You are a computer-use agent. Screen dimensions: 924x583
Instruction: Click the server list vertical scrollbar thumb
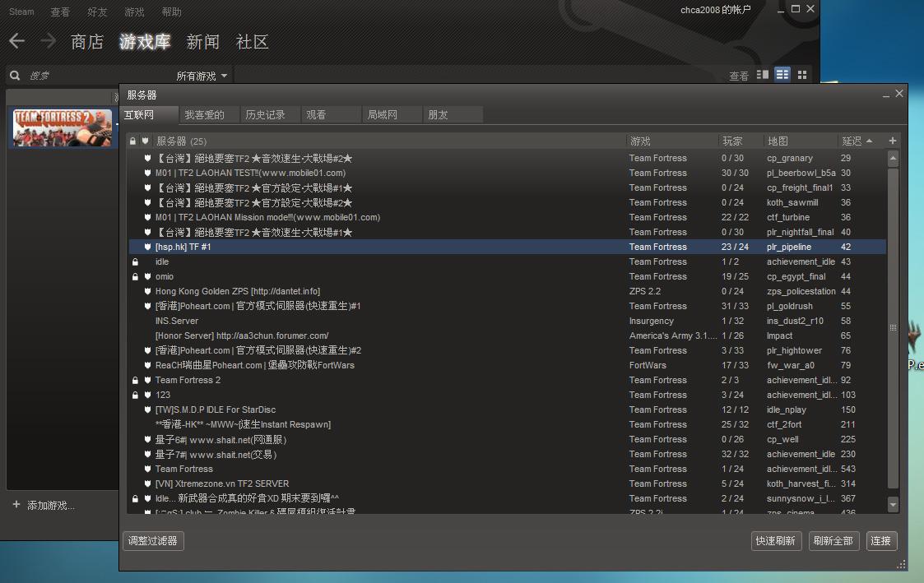coord(893,327)
